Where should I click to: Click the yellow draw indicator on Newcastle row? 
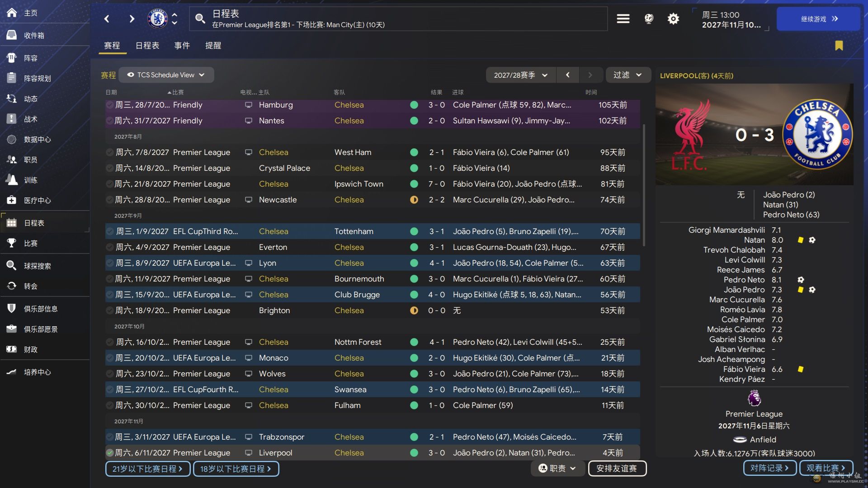pyautogui.click(x=414, y=200)
